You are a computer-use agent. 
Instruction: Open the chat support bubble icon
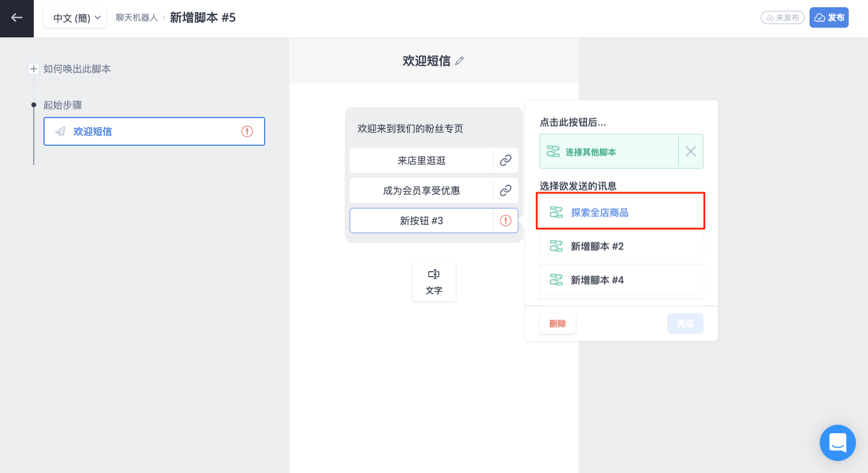pos(838,443)
